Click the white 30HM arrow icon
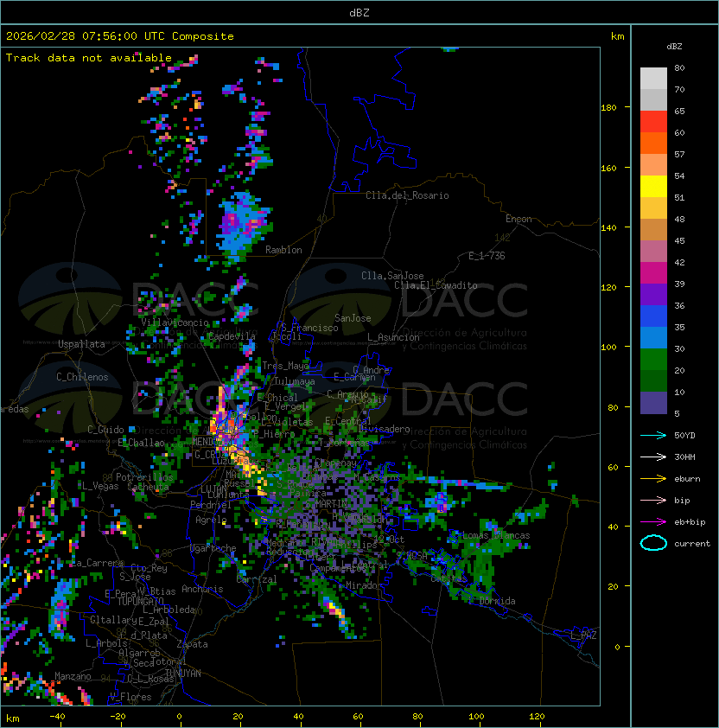 [653, 457]
